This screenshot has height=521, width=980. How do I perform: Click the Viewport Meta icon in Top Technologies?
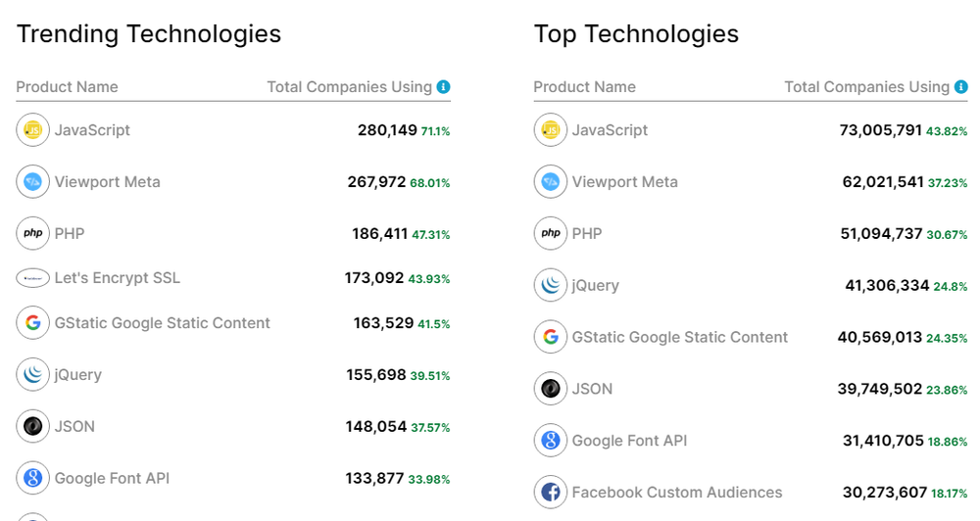coord(551,182)
